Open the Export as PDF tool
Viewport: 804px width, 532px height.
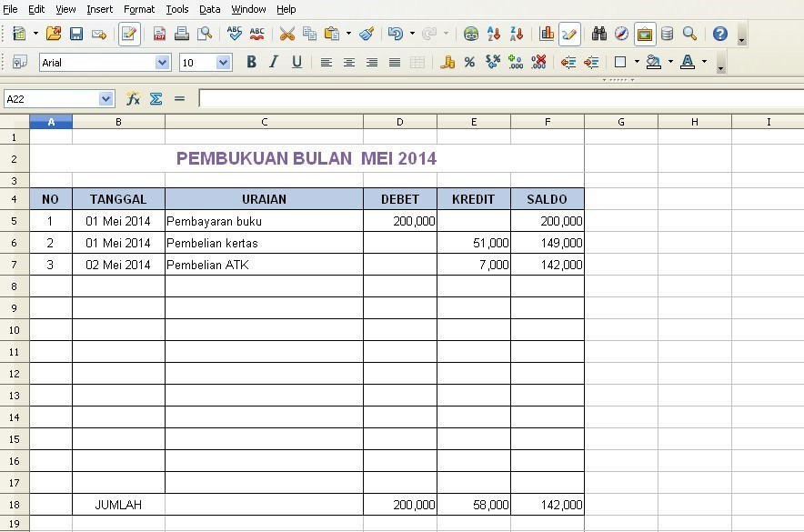coord(159,34)
